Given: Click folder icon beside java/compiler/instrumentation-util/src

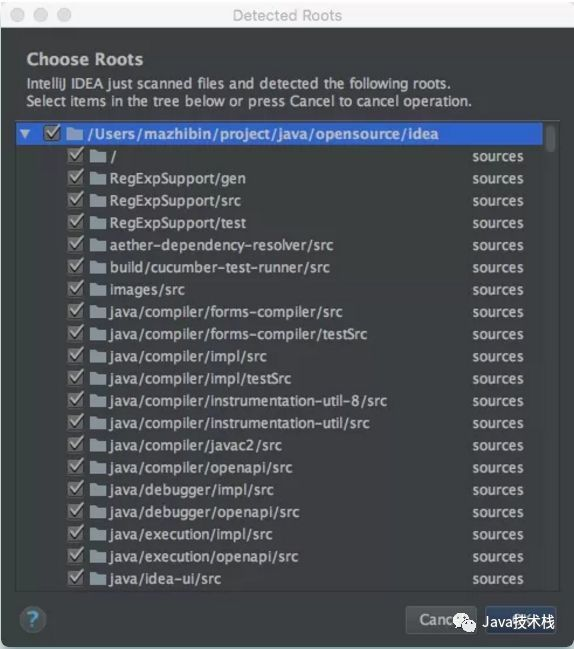Looking at the screenshot, I should 98,423.
